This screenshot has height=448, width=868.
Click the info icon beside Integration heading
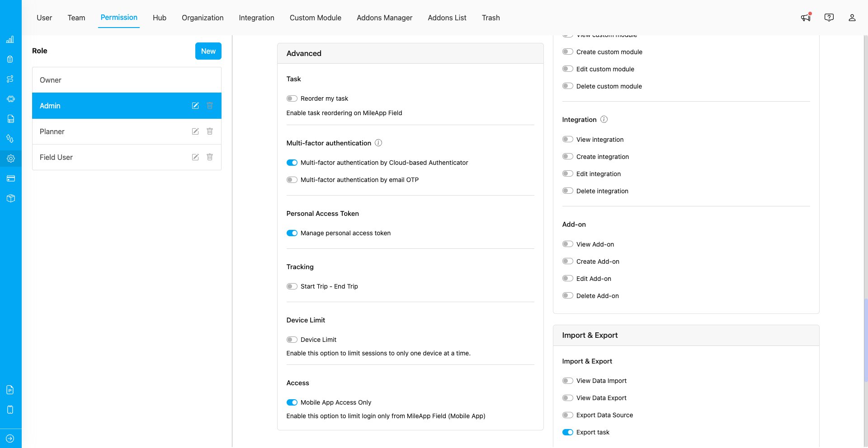(x=604, y=119)
